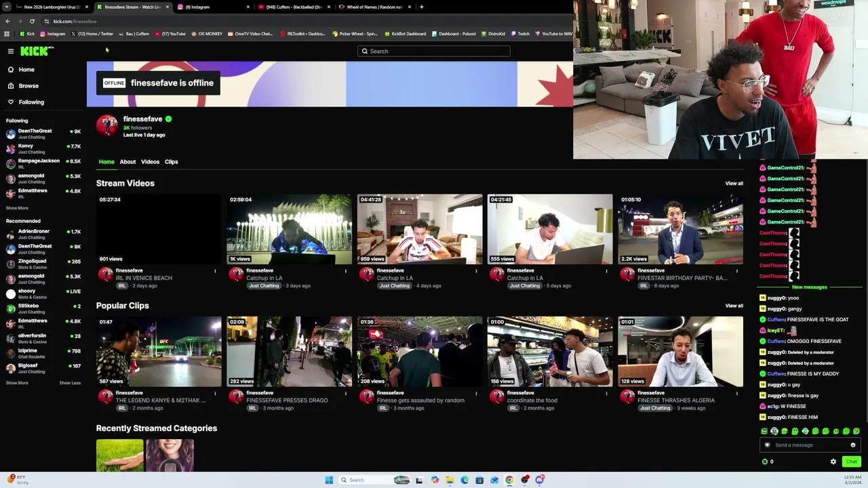Screen dimensions: 868x488
Task: Open a new browser tab
Action: tap(422, 7)
